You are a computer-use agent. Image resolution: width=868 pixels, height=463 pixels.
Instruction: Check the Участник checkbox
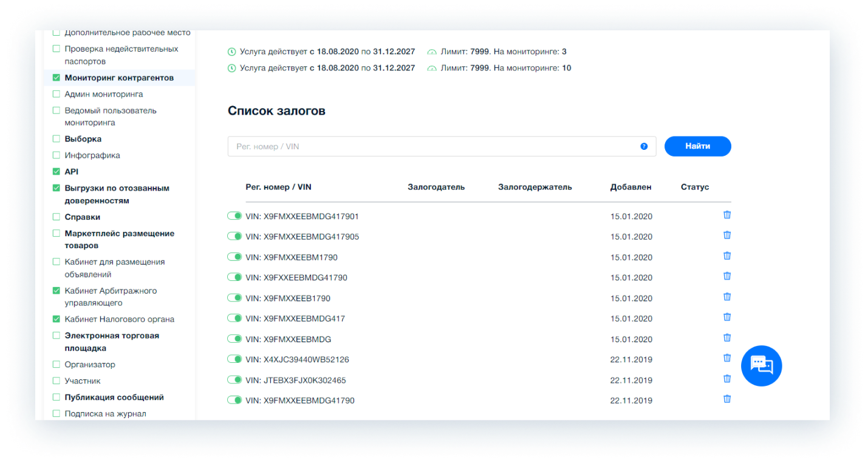(x=56, y=381)
